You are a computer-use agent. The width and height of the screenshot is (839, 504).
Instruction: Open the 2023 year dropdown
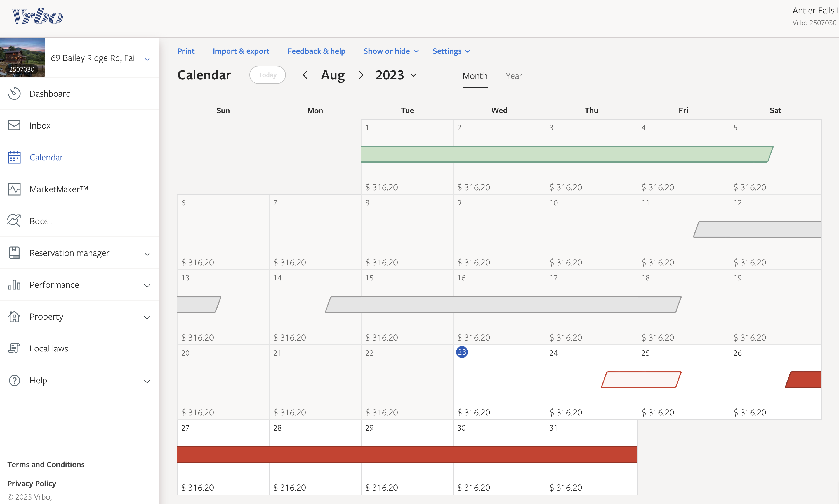point(396,75)
